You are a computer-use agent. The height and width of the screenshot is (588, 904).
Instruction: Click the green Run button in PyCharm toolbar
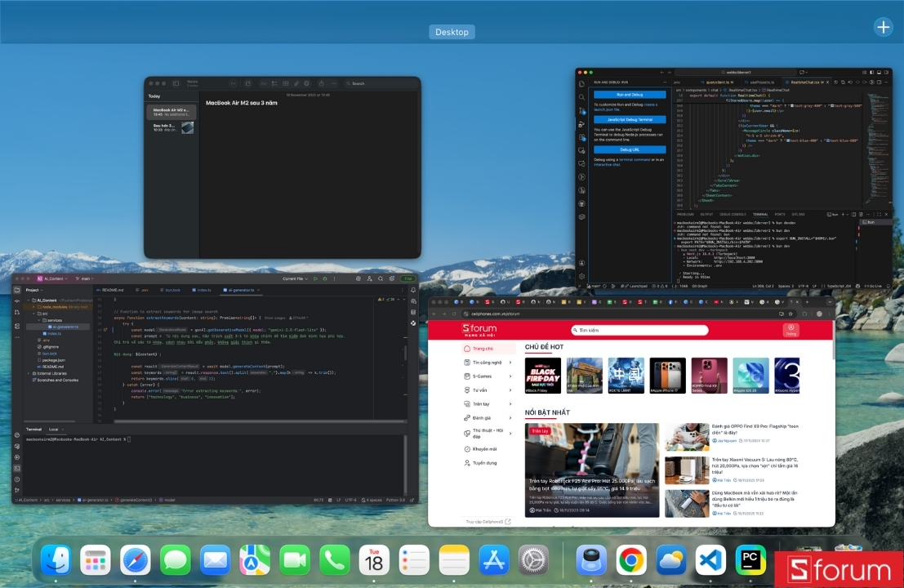click(315, 278)
